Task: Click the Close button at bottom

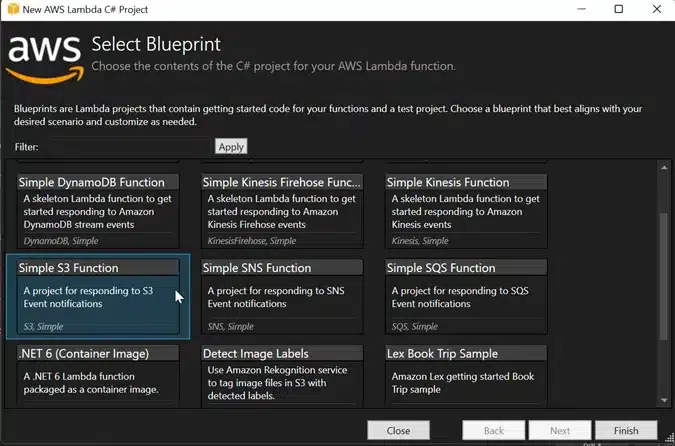Action: click(398, 431)
